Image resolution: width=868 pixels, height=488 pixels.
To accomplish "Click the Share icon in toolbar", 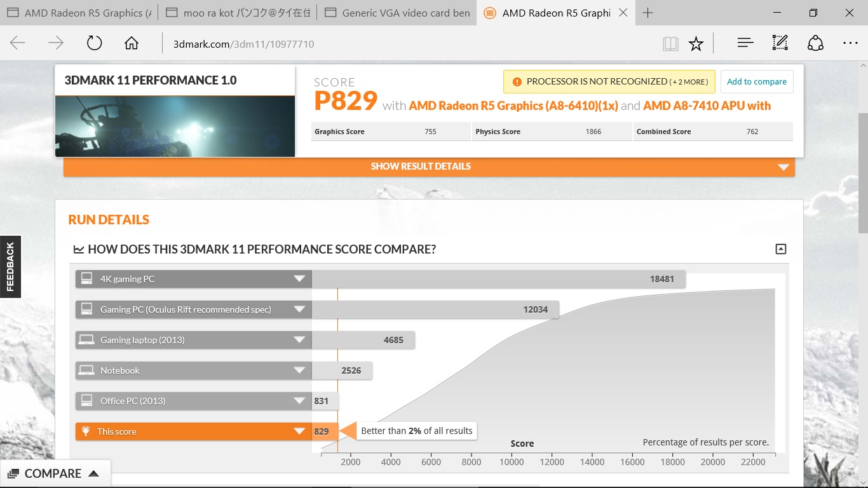I will pos(815,43).
